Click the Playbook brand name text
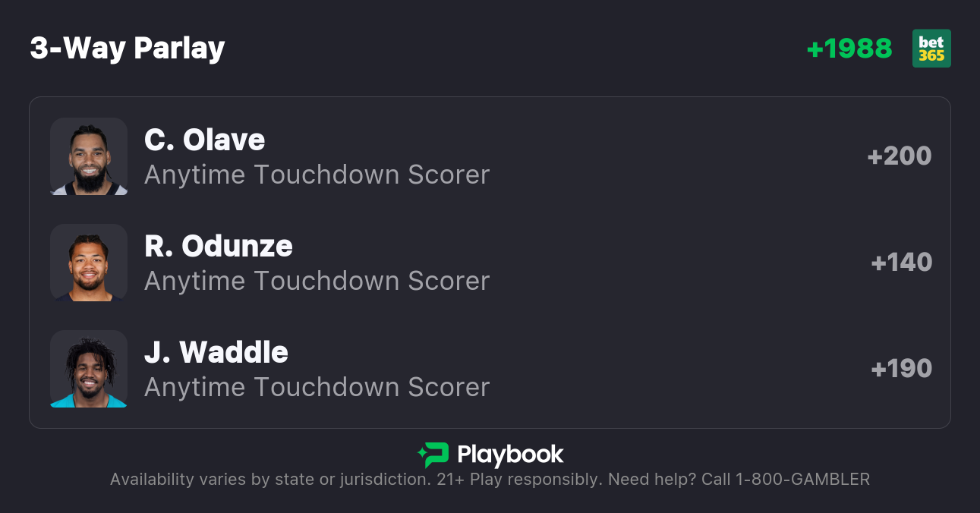This screenshot has height=513, width=980. pyautogui.click(x=510, y=455)
